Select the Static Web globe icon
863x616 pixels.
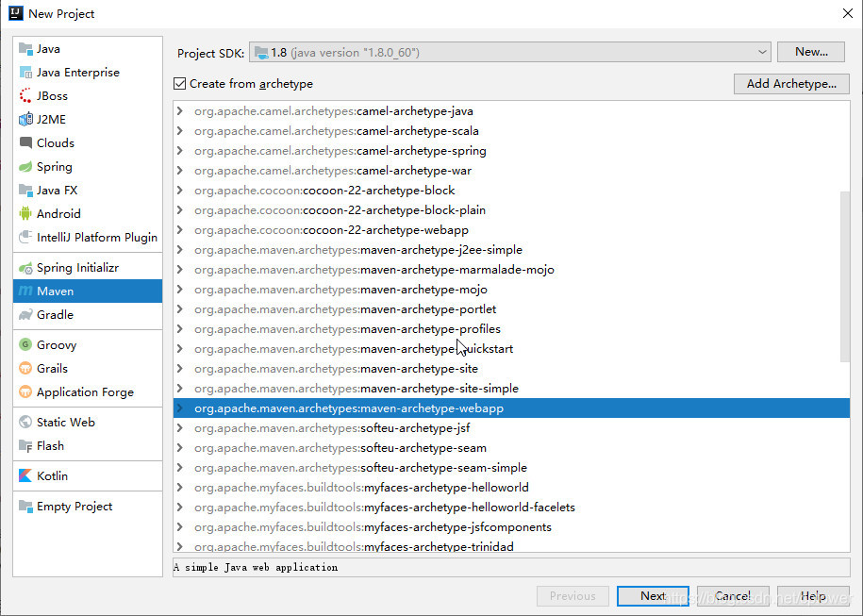point(25,423)
